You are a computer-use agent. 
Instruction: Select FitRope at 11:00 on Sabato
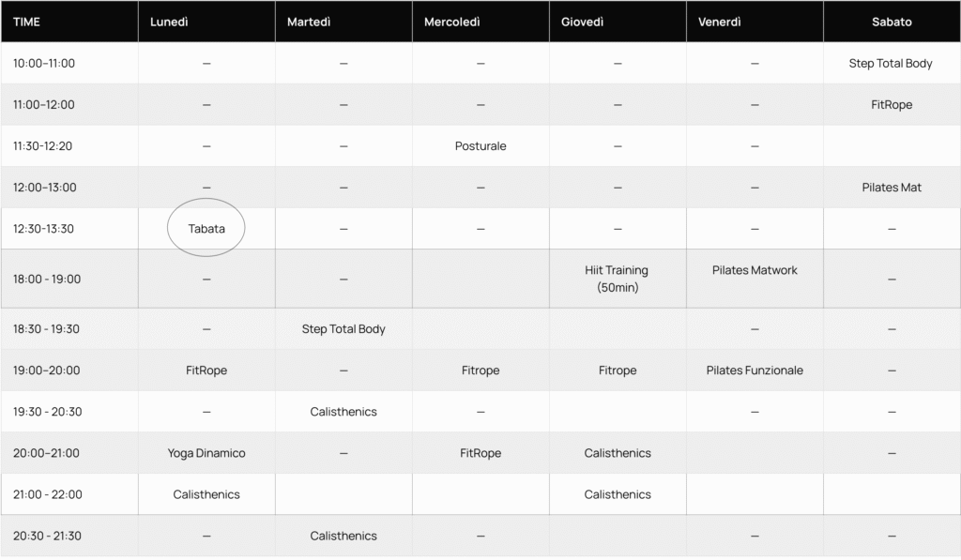point(891,105)
